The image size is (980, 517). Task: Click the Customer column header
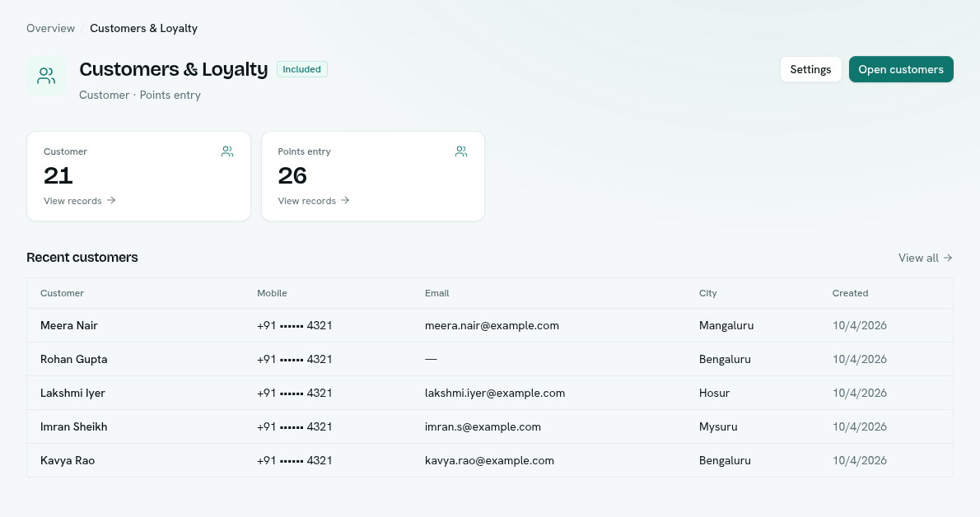point(62,293)
